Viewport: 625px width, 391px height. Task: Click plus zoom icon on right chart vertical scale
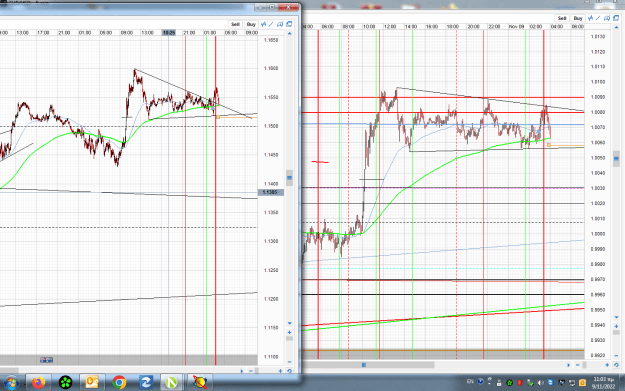(x=616, y=326)
